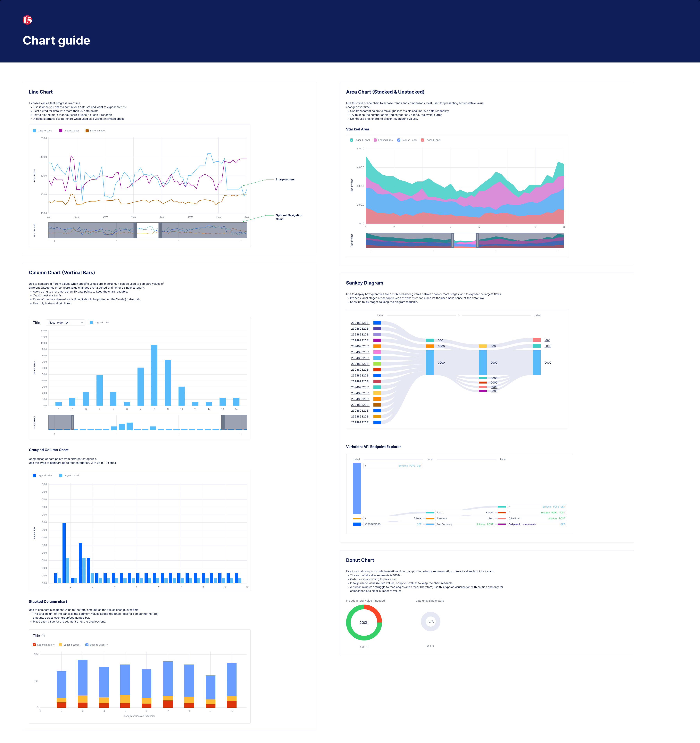Click the first 23948932031 Sankey source link
This screenshot has width=700, height=743.
pyautogui.click(x=360, y=323)
